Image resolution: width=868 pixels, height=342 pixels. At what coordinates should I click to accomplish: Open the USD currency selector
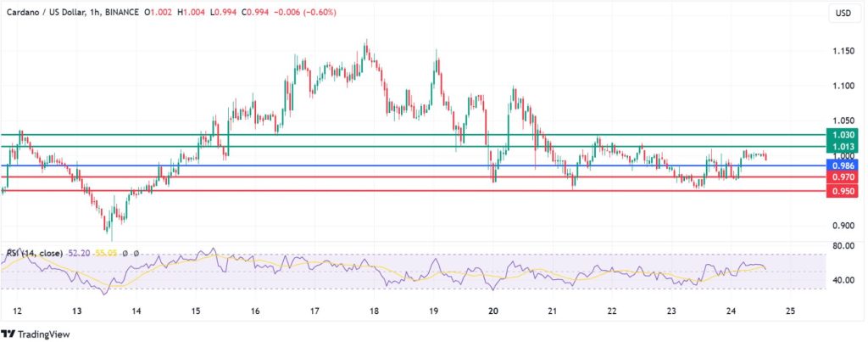point(843,14)
